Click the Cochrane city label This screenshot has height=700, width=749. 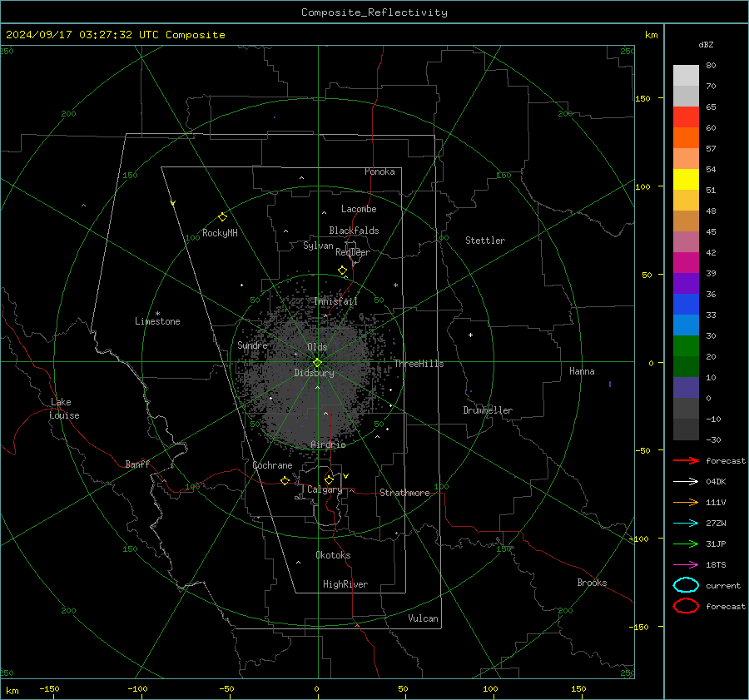coord(272,465)
